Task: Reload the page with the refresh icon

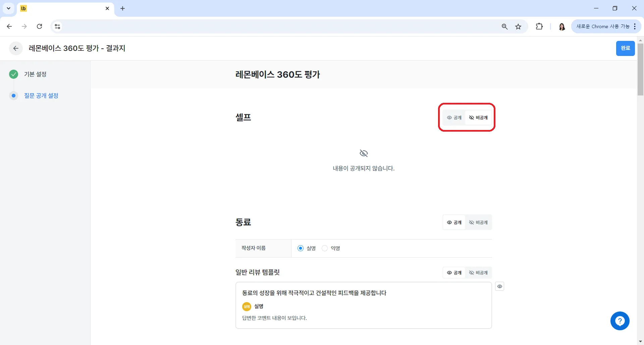Action: point(40,26)
